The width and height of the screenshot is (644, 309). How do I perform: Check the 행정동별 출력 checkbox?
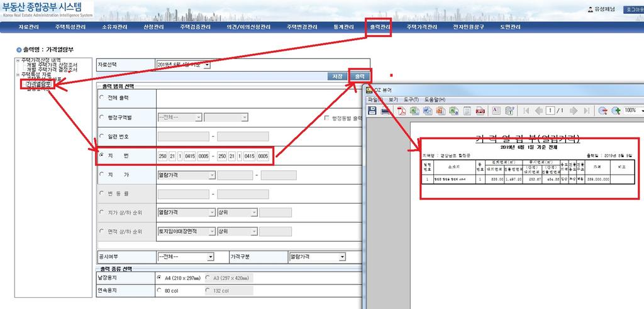[x=326, y=117]
